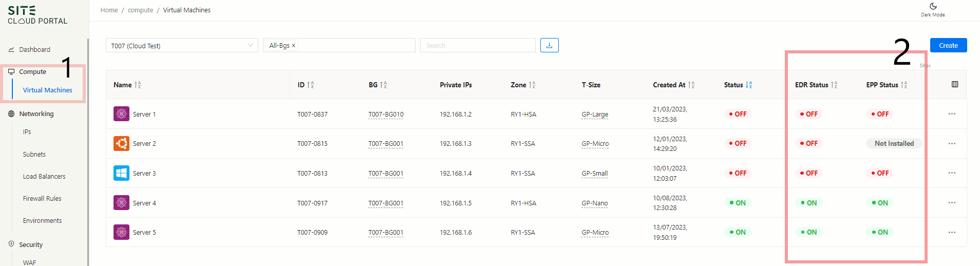This screenshot has height=266, width=980.
Task: Click the Create button
Action: (948, 45)
